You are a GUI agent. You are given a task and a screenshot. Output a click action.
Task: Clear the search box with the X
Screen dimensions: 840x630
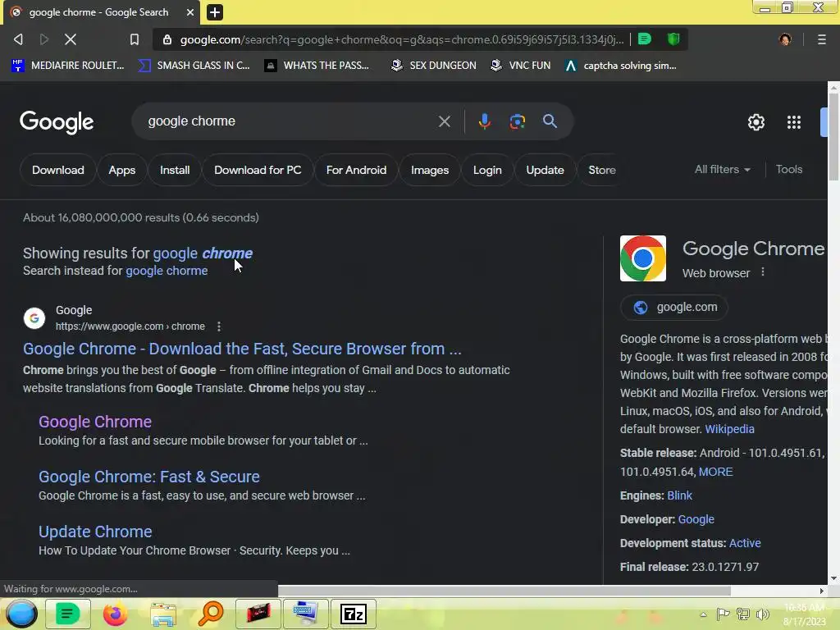coord(444,121)
